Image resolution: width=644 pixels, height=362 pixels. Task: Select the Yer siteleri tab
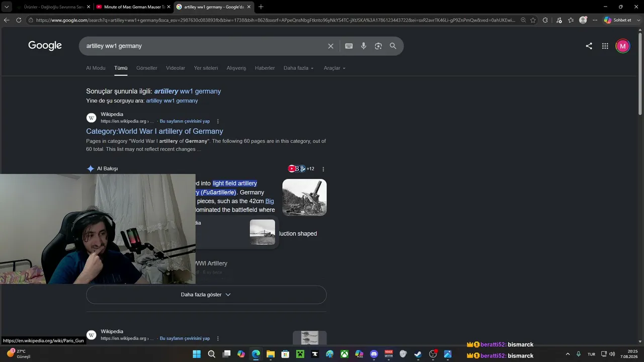tap(206, 68)
